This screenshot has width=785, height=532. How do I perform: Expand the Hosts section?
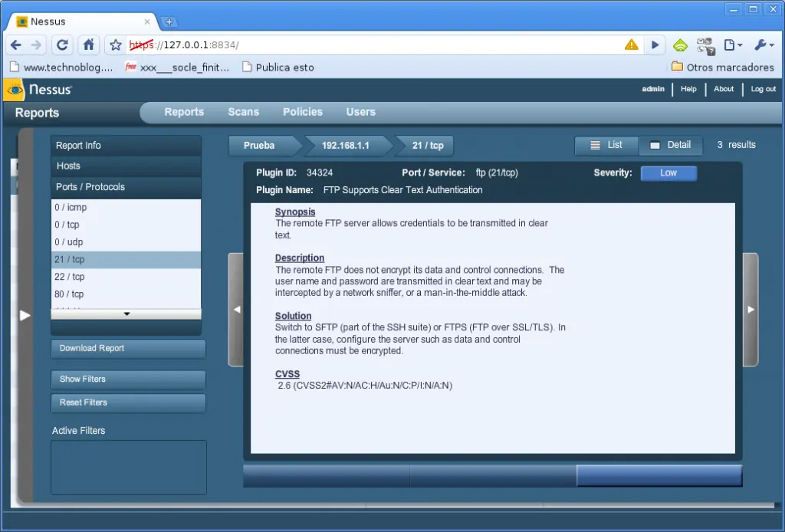tap(126, 166)
